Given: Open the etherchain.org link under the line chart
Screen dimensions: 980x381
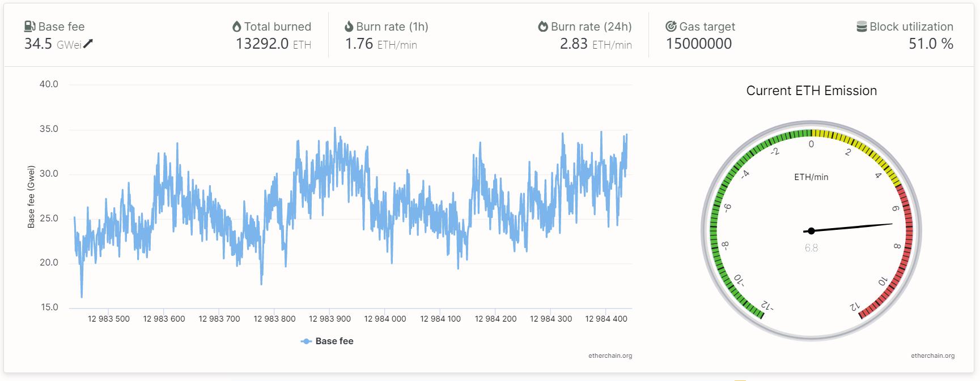Looking at the screenshot, I should point(610,356).
